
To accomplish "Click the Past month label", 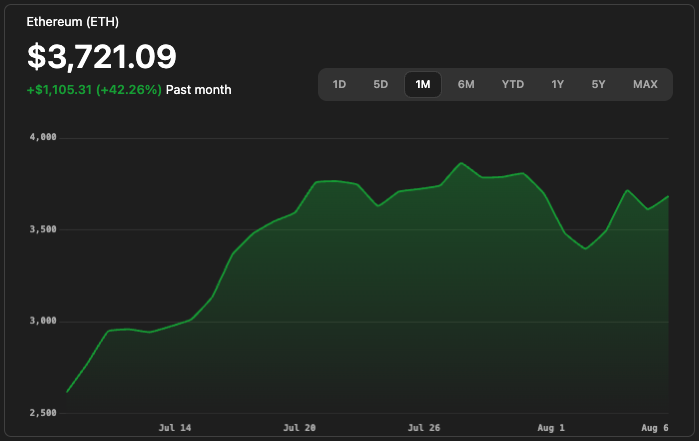I will pos(198,90).
